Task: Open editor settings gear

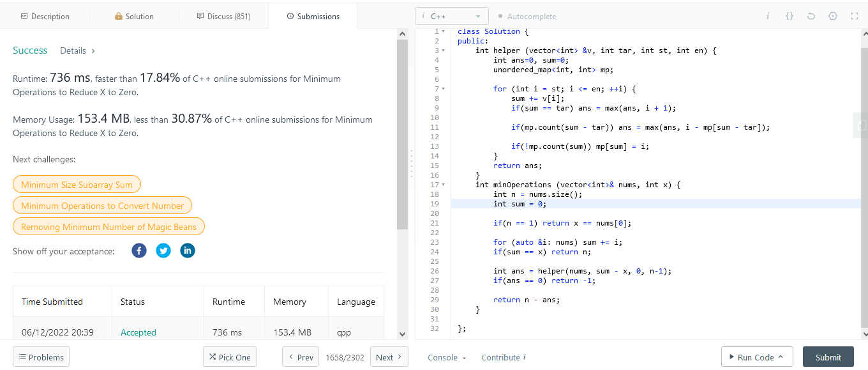Action: point(833,16)
